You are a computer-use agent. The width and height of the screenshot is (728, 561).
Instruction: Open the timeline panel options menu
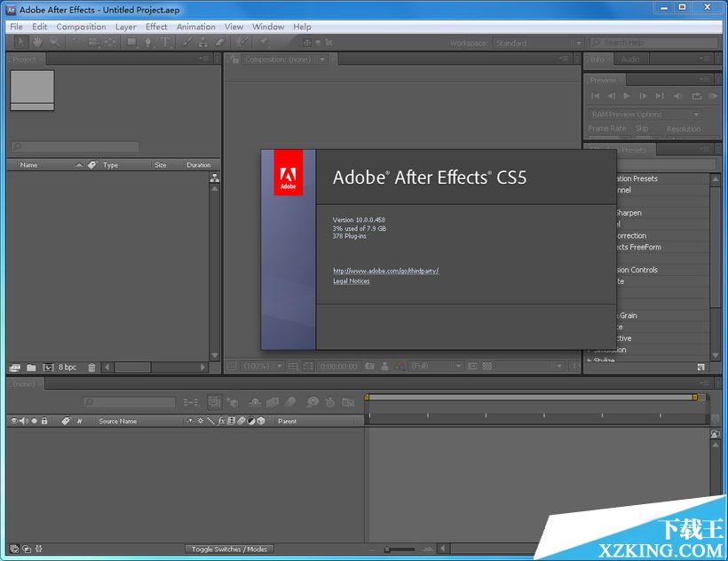pos(705,383)
